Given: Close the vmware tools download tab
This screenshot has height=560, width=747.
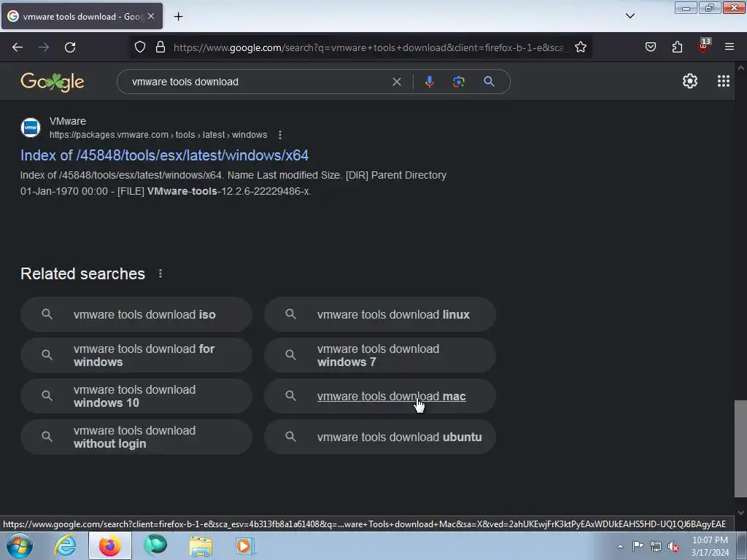Looking at the screenshot, I should pyautogui.click(x=151, y=16).
